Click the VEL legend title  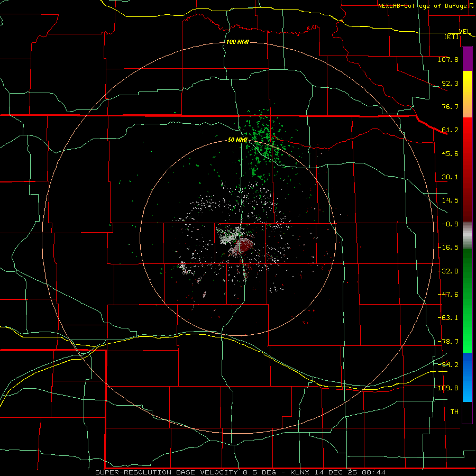pos(464,31)
